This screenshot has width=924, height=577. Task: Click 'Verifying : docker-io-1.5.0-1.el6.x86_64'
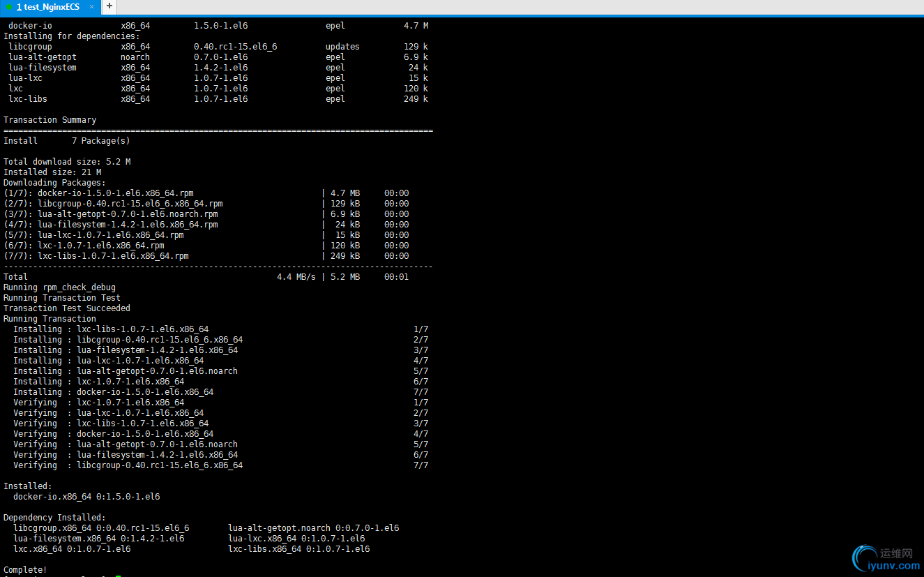[x=114, y=434]
